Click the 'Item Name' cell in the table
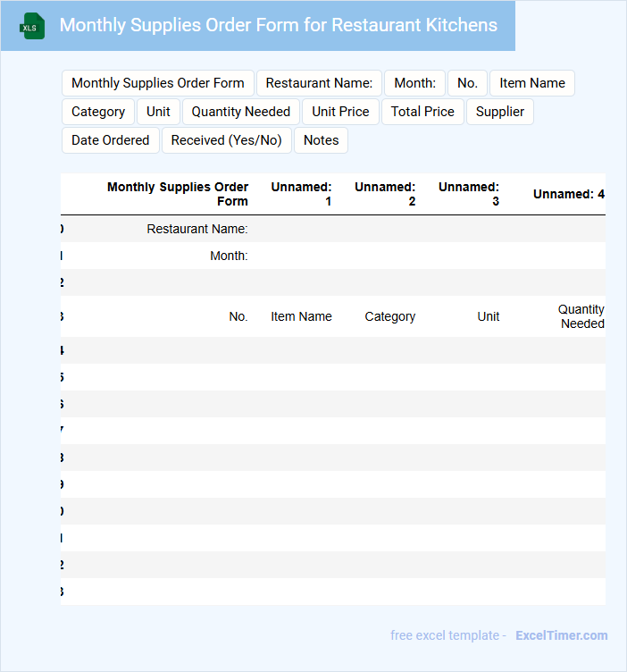The image size is (627, 672). 301,316
